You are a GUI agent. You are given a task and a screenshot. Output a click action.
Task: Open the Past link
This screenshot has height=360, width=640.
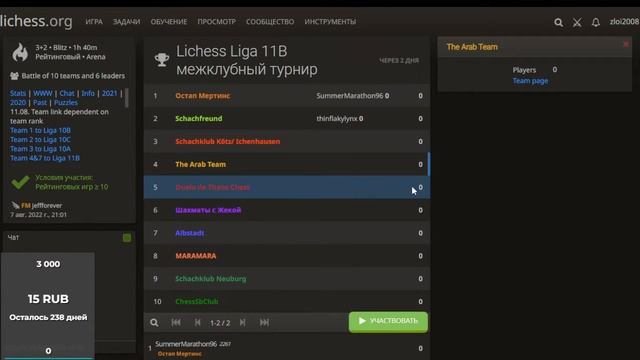(40, 102)
